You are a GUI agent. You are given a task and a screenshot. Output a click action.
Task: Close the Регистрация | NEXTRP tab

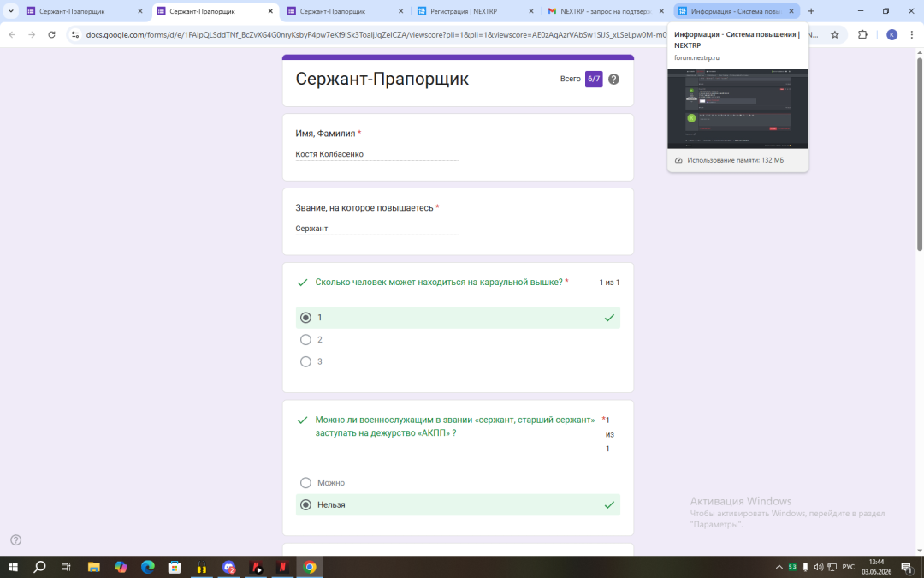[531, 11]
